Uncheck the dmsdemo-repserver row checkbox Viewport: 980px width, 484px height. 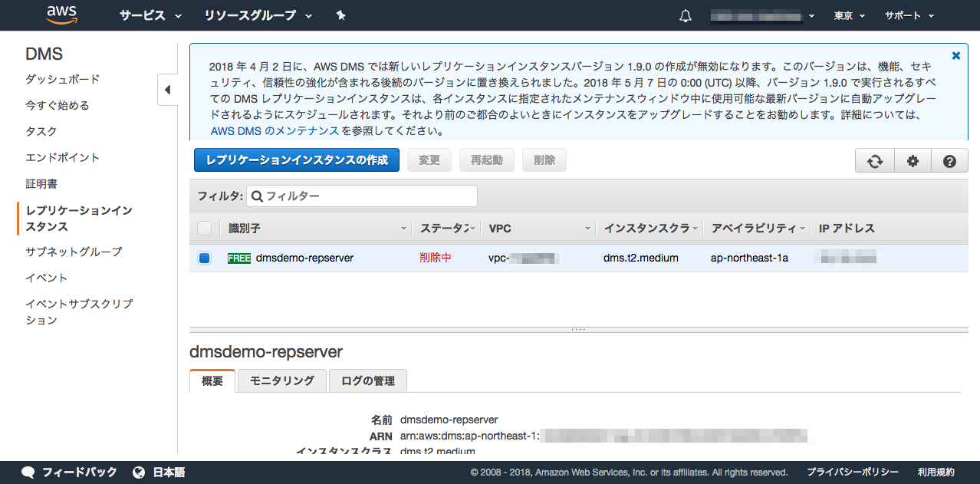[205, 258]
